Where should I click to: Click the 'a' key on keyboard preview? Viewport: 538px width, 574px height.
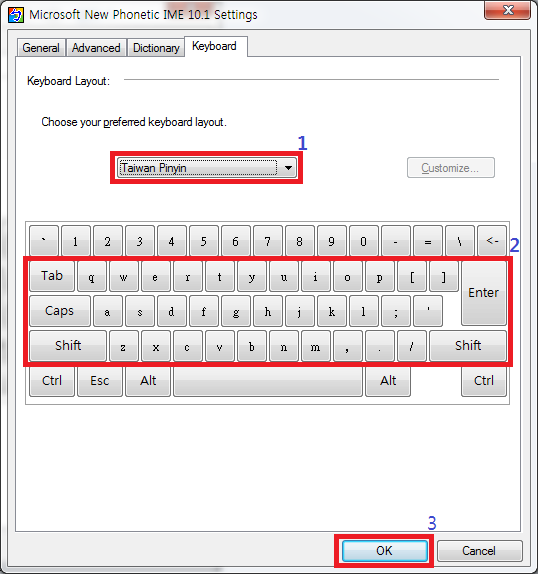point(108,311)
